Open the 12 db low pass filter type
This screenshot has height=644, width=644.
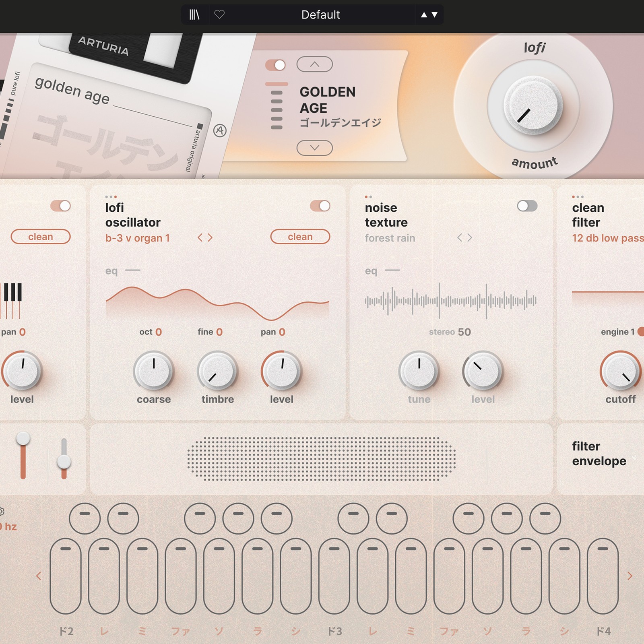click(608, 238)
